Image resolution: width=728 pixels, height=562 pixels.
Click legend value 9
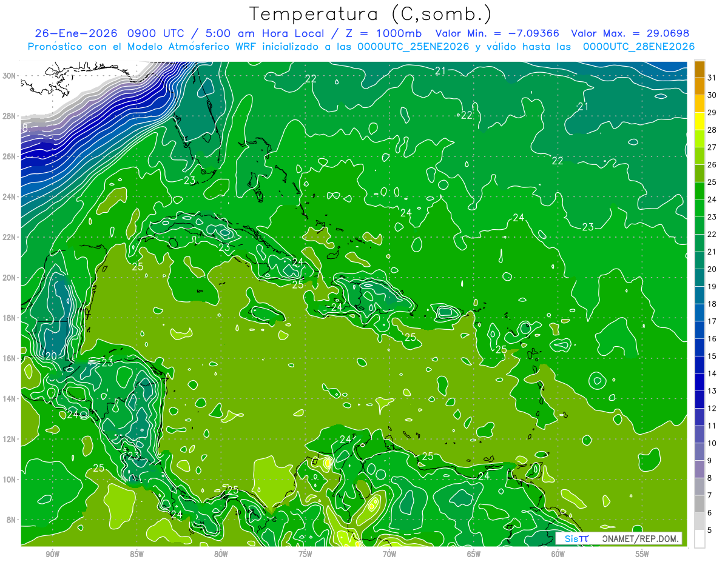pyautogui.click(x=710, y=461)
